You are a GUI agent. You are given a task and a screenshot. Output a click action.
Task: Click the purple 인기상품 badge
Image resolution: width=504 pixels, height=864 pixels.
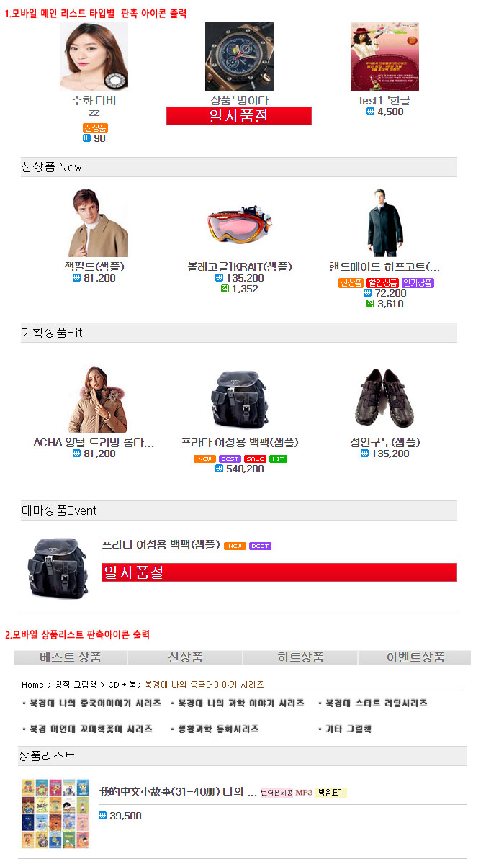pyautogui.click(x=418, y=283)
